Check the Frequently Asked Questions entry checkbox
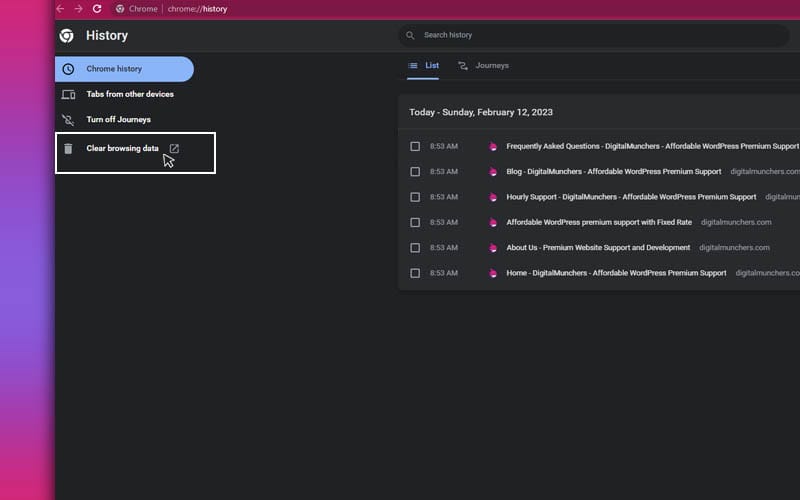Image resolution: width=800 pixels, height=500 pixels. point(415,146)
